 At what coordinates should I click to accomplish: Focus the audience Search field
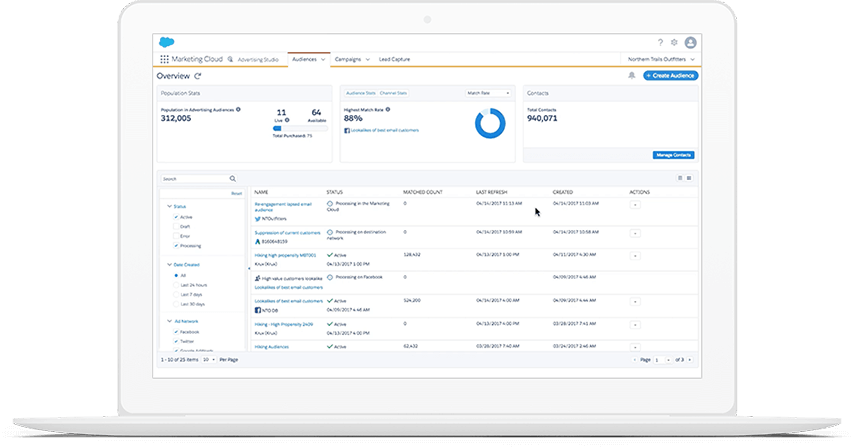199,179
